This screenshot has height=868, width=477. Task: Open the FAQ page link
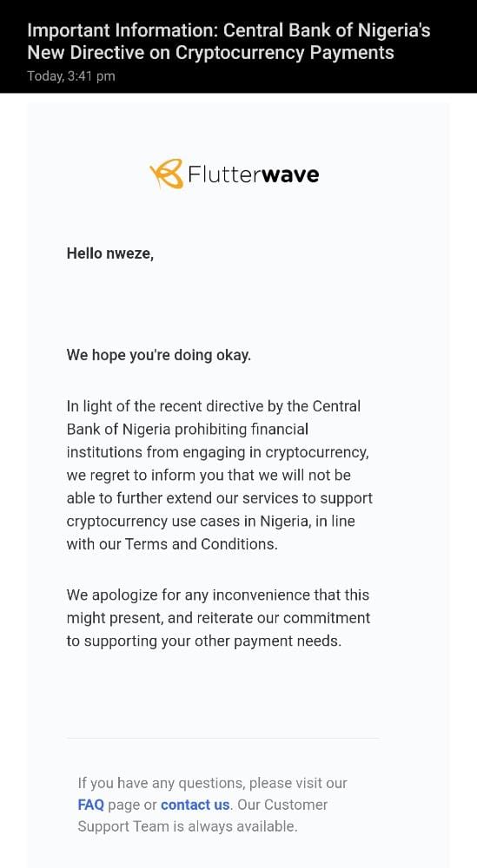(91, 805)
